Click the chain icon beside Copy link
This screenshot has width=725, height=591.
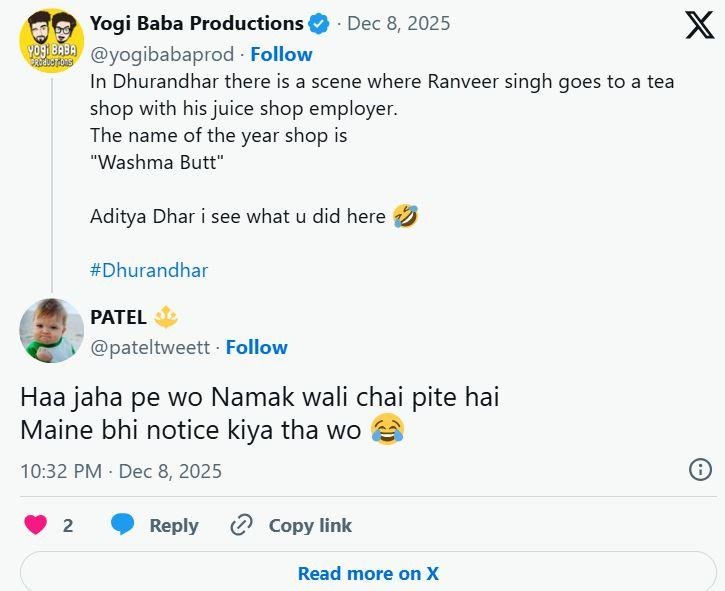coord(241,524)
